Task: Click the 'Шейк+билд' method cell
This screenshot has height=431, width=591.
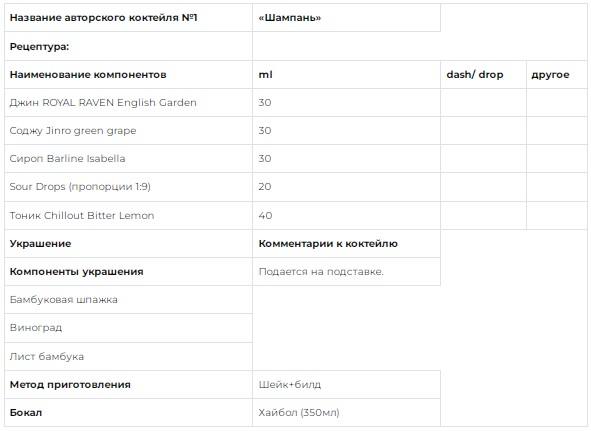Action: (346, 385)
